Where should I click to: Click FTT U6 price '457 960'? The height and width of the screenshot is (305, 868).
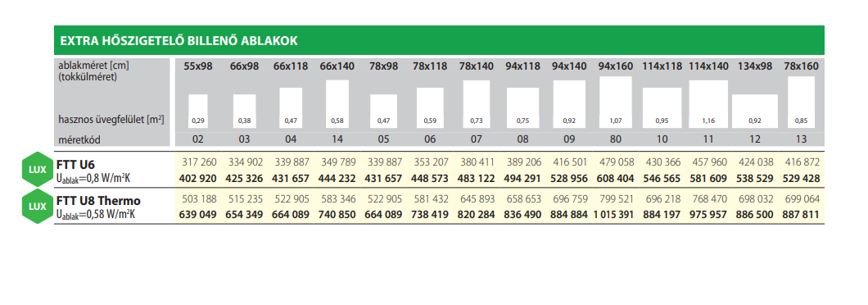tap(710, 162)
